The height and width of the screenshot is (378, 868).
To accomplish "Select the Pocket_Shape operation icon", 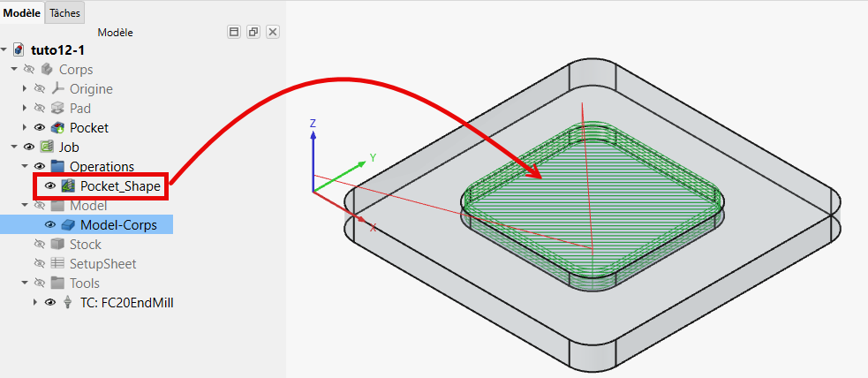I will tap(69, 185).
